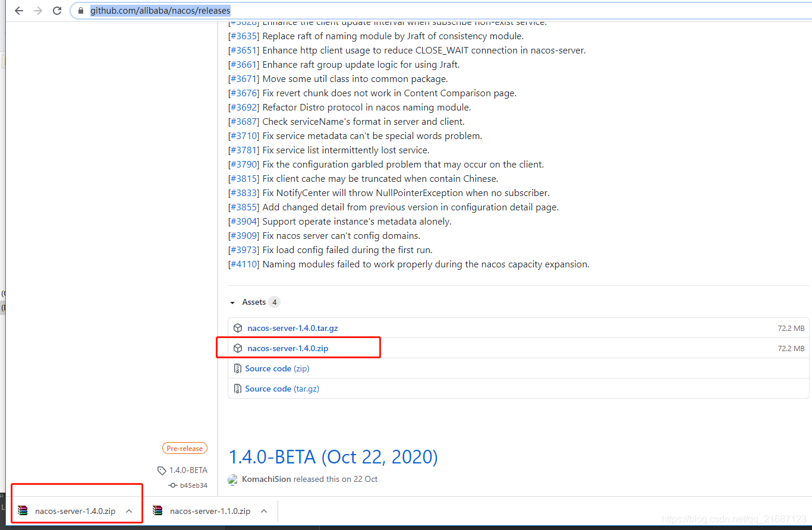Expand options for nacos-server-1.1.0.zip download
Viewport: 812px width, 530px height.
click(x=264, y=512)
